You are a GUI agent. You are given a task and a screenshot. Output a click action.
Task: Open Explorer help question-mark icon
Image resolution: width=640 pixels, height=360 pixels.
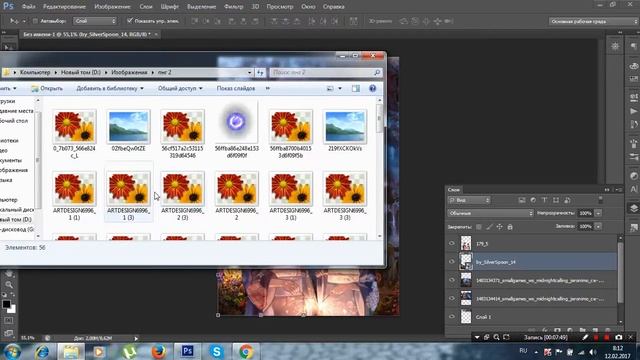coord(372,88)
